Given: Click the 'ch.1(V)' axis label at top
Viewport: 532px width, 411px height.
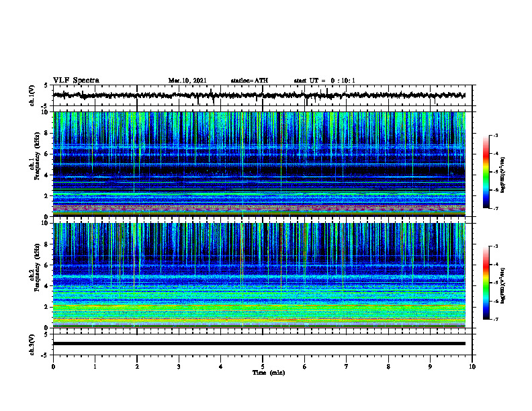Looking at the screenshot, I should [32, 95].
